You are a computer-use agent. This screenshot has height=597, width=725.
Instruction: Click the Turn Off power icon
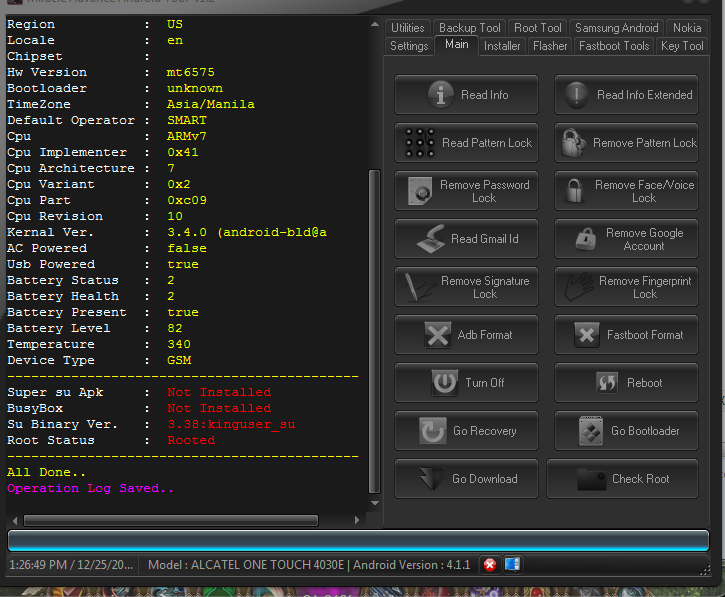(x=444, y=383)
